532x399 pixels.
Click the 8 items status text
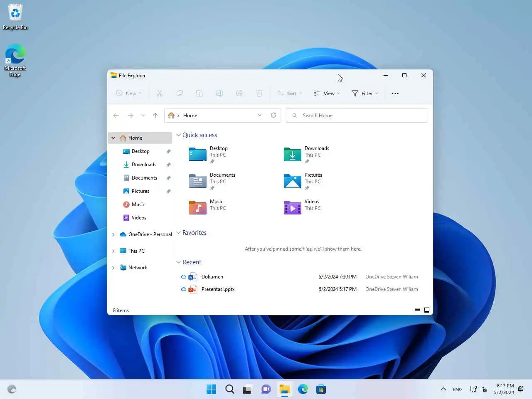coord(121,310)
